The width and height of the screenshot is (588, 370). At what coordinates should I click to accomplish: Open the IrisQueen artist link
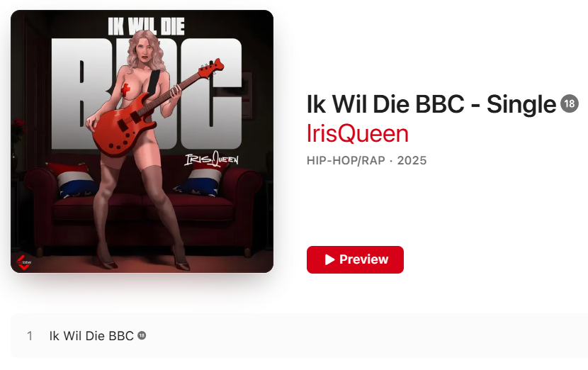pyautogui.click(x=357, y=133)
